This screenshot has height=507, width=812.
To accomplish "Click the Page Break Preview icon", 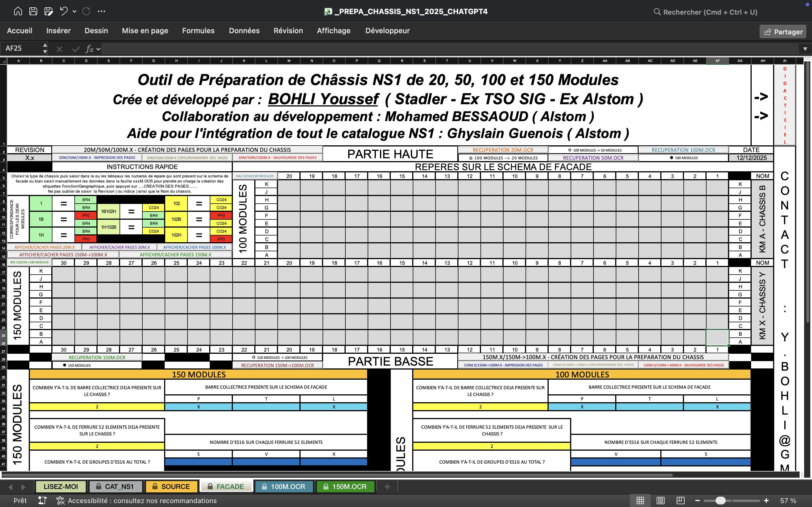I will 680,501.
